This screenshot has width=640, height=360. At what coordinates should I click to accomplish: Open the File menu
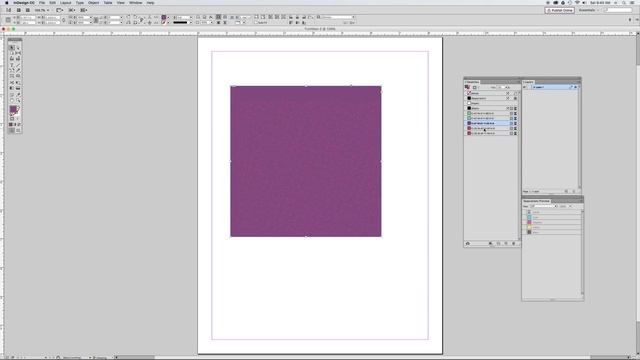42,2
